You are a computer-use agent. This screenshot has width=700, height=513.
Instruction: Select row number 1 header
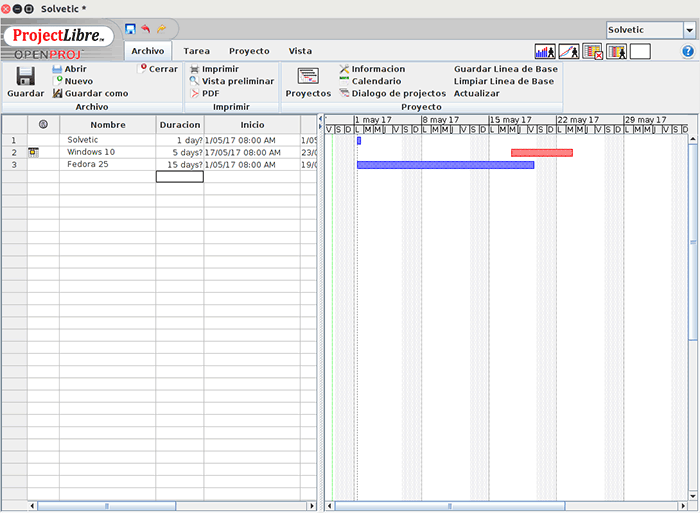[x=14, y=140]
